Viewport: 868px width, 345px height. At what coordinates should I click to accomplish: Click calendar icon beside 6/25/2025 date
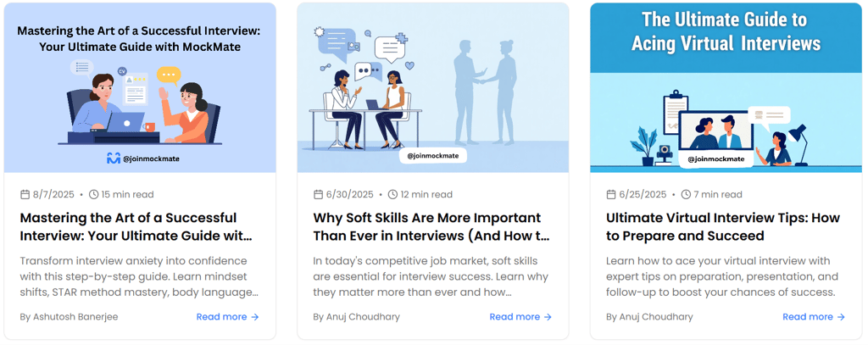(610, 194)
